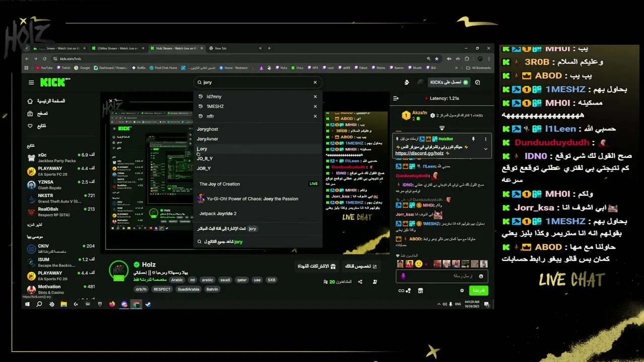Remove nffr from recent searches
The image size is (644, 362).
[x=315, y=116]
